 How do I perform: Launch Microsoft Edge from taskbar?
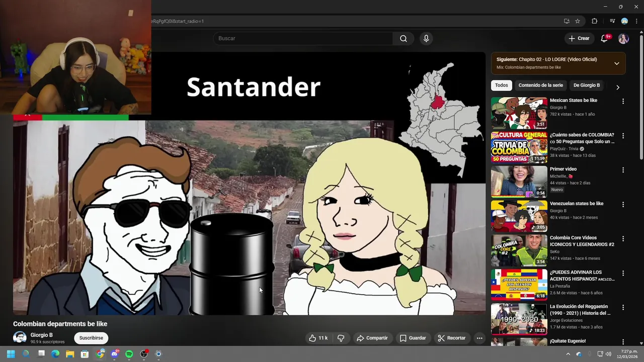(56, 354)
